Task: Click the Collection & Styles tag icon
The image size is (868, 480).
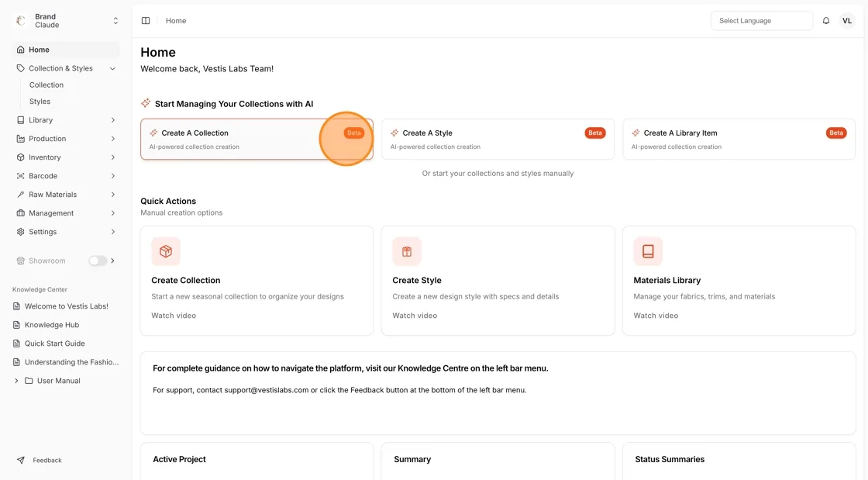Action: click(x=20, y=69)
